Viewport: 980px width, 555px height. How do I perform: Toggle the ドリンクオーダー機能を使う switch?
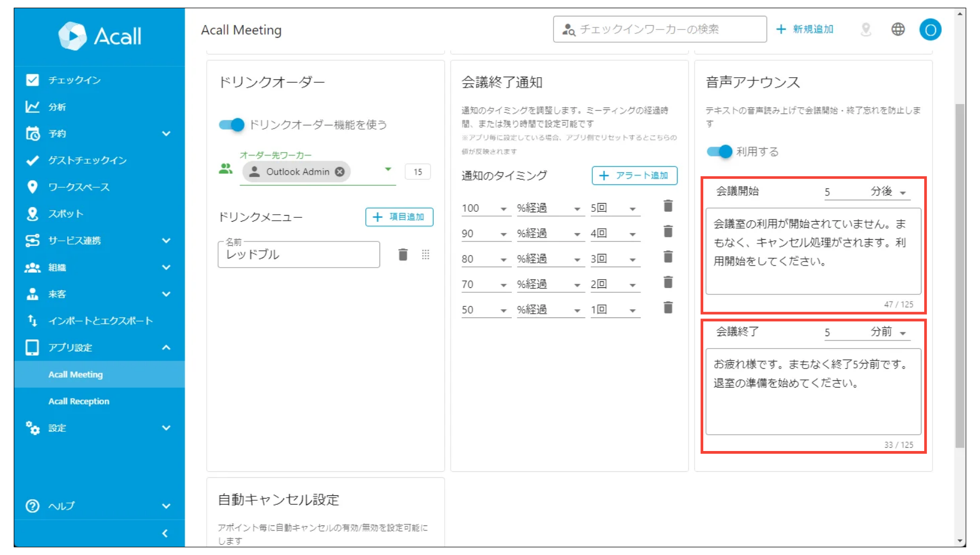(x=231, y=125)
